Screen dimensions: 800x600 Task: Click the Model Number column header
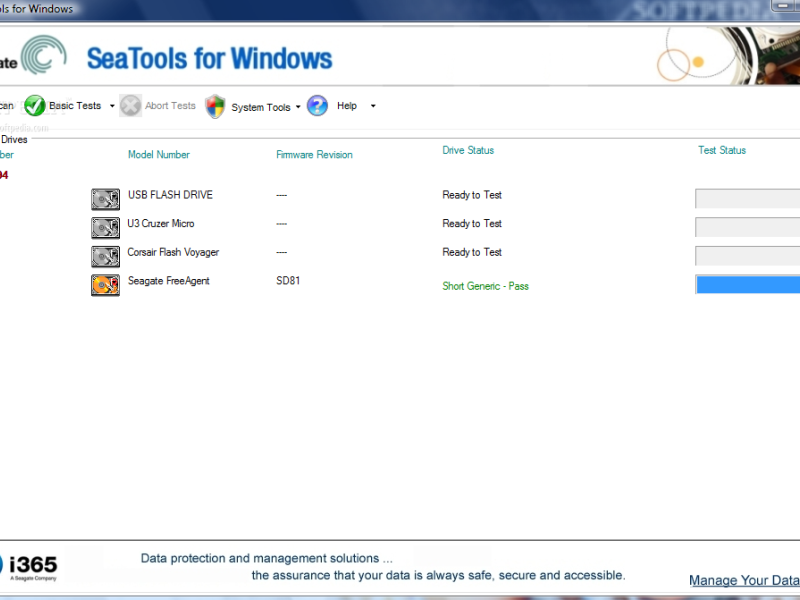[159, 155]
